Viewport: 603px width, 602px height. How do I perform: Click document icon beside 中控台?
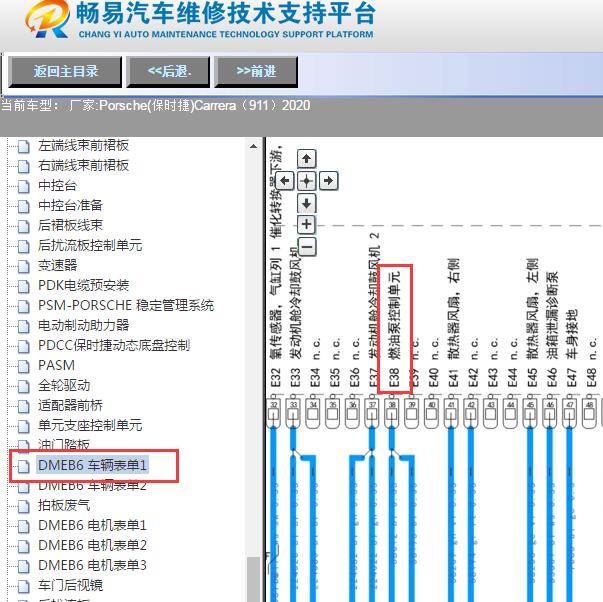coord(24,186)
